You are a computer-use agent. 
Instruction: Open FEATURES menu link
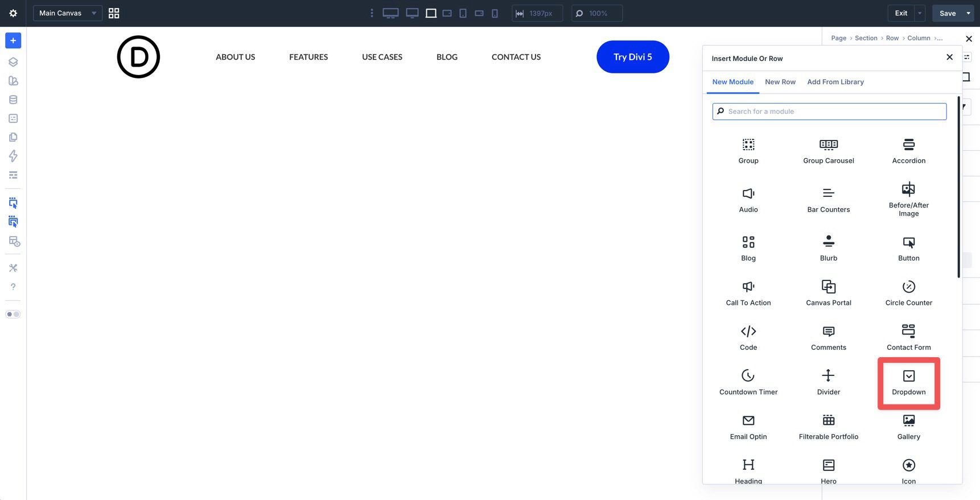(x=308, y=57)
